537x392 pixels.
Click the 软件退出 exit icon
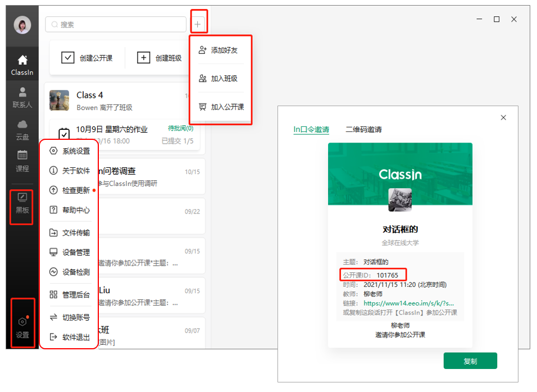pyautogui.click(x=53, y=337)
